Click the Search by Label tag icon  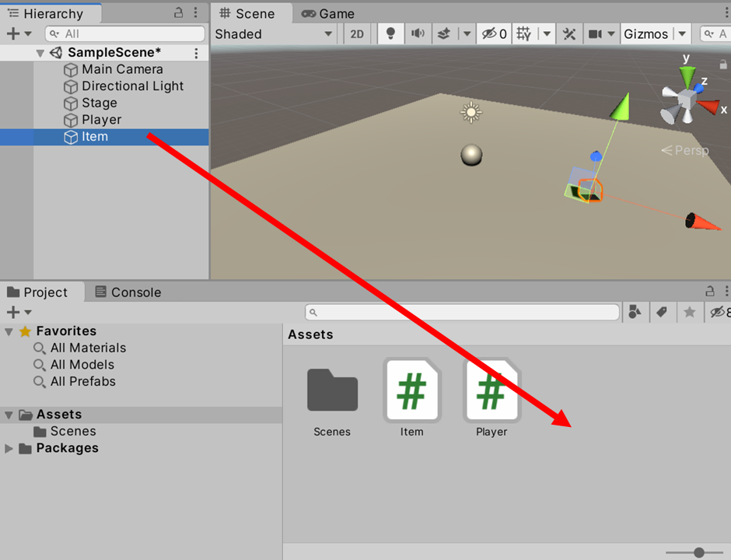(662, 312)
